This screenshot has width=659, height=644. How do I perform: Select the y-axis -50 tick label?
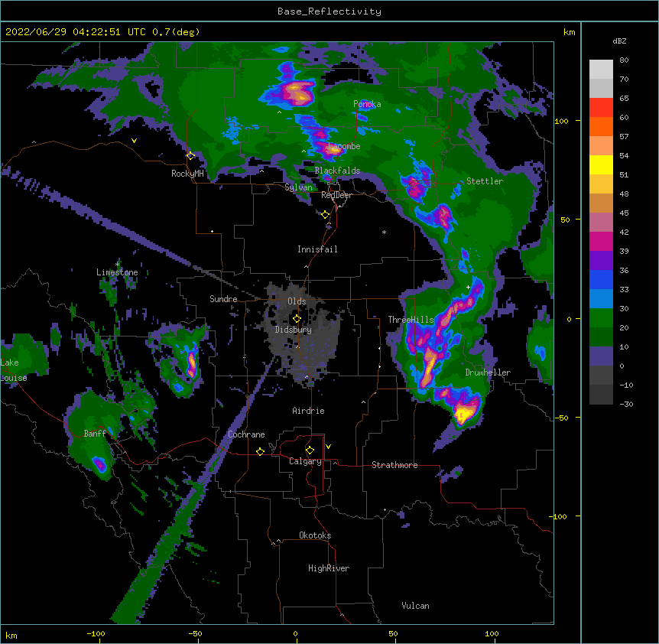pyautogui.click(x=561, y=418)
